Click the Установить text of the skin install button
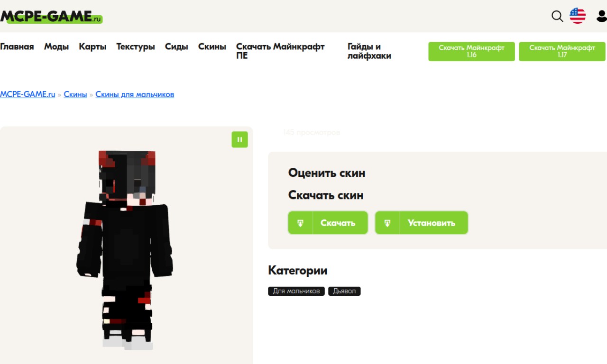The width and height of the screenshot is (607, 364). 432,223
